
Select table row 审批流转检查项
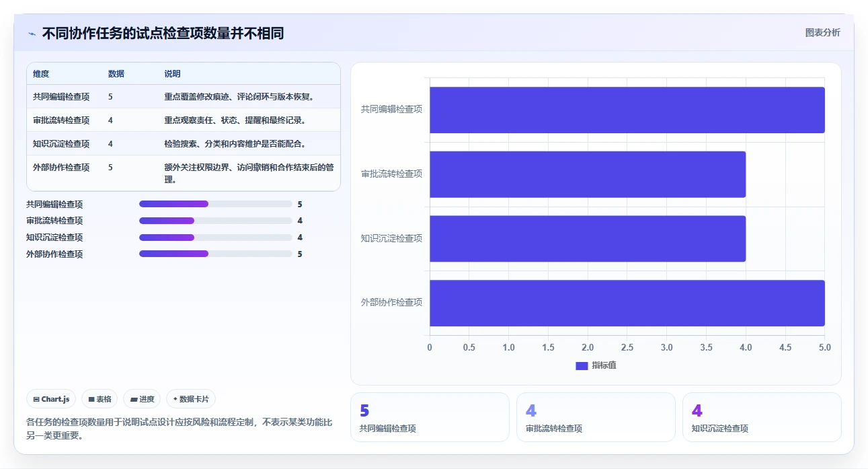coord(184,120)
